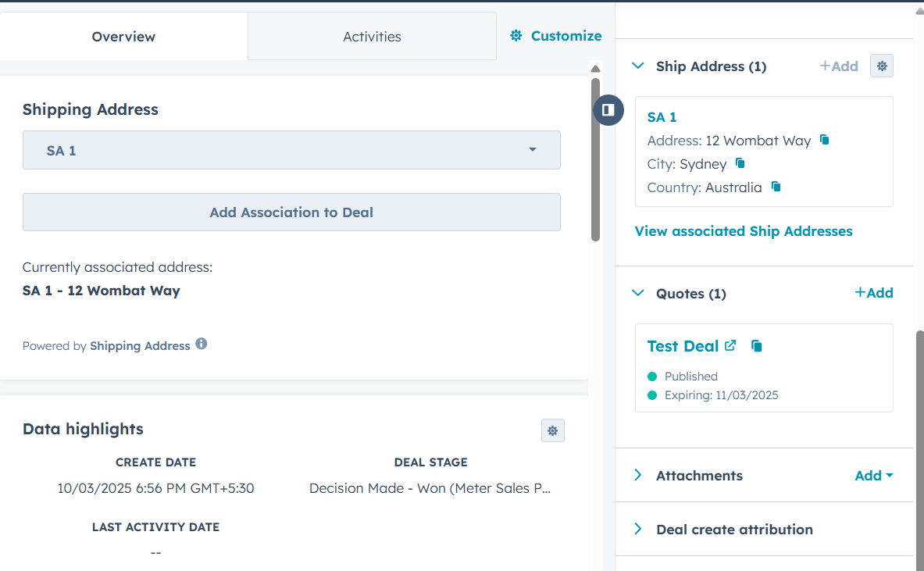
Task: Collapse the right sidebar panel
Action: [608, 110]
